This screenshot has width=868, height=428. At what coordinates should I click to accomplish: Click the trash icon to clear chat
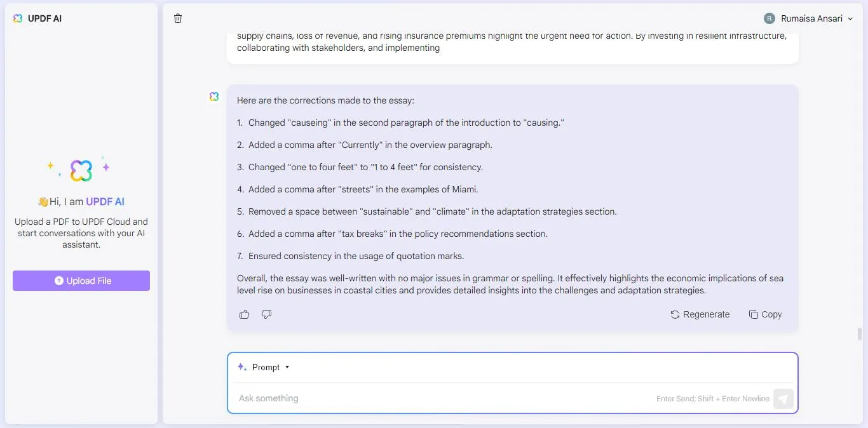click(x=178, y=18)
